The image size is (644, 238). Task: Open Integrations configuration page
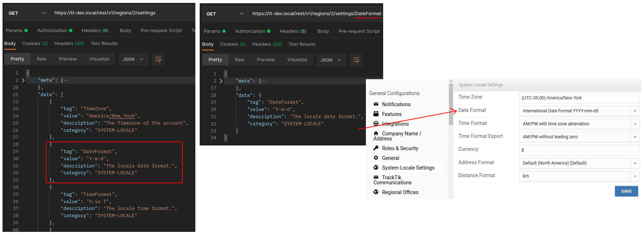click(x=395, y=124)
